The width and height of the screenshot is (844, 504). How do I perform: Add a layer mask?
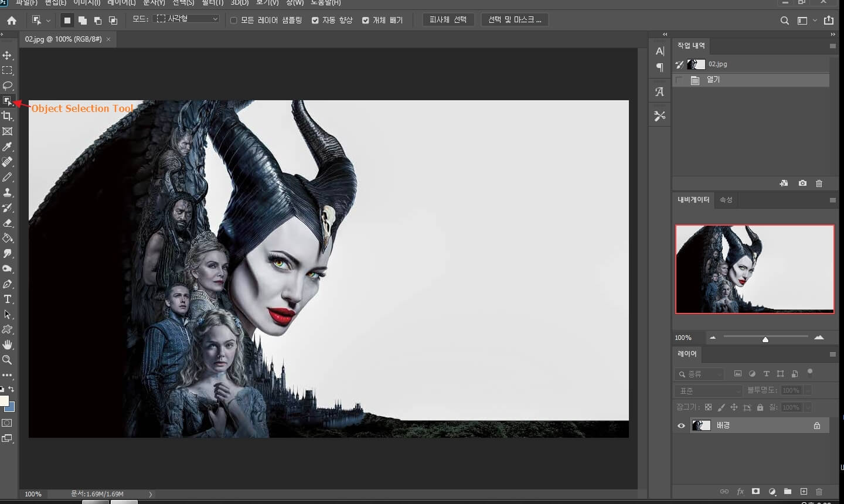point(756,491)
